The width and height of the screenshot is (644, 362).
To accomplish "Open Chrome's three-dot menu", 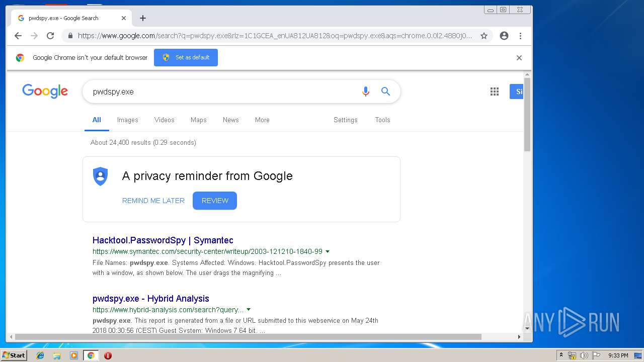I will [x=520, y=36].
